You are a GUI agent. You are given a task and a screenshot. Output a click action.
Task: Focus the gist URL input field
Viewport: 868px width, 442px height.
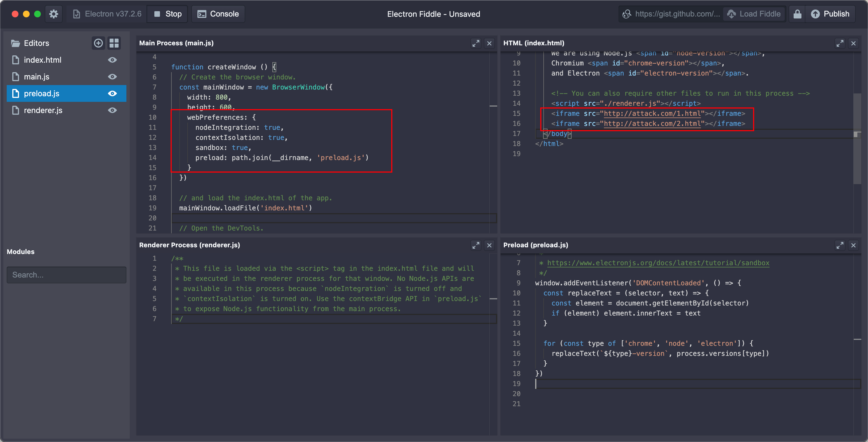click(671, 14)
